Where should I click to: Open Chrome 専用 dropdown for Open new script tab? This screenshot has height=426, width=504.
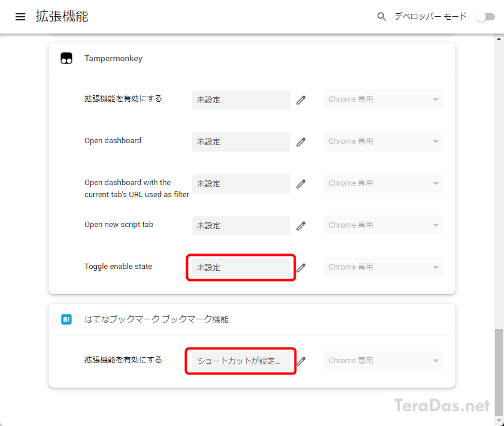tap(384, 225)
